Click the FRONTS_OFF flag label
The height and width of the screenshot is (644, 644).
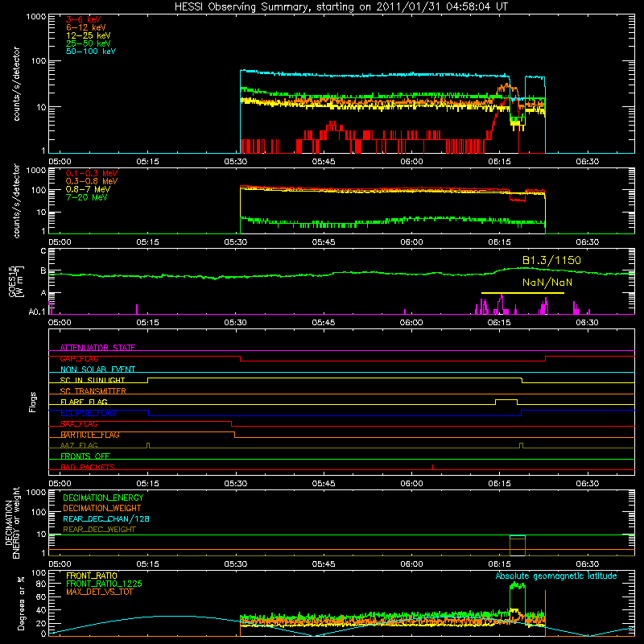85,456
